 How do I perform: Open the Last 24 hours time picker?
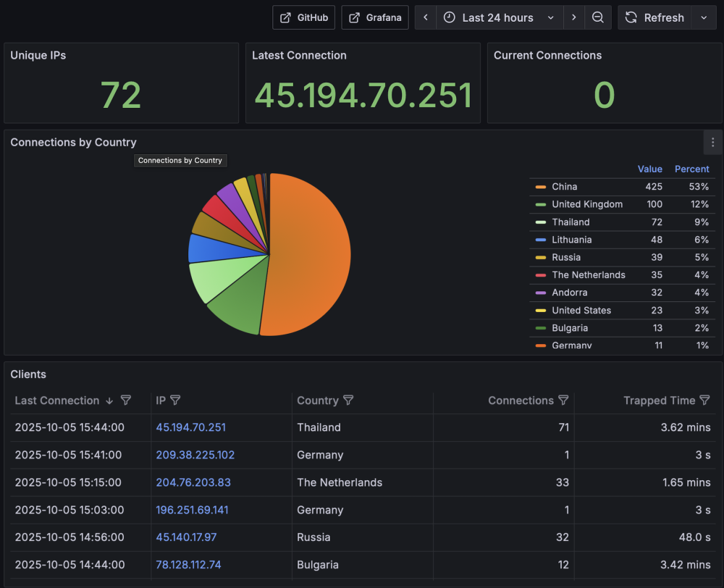[x=497, y=17]
